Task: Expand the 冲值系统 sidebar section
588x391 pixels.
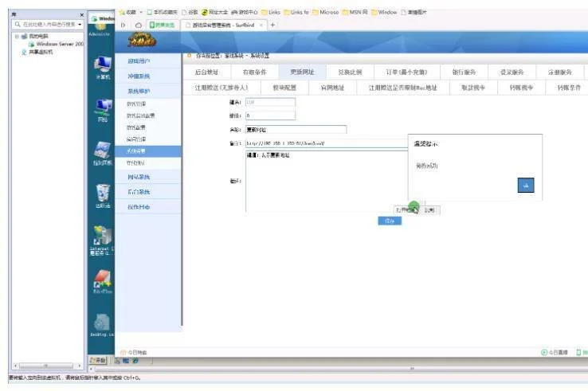Action: 139,76
